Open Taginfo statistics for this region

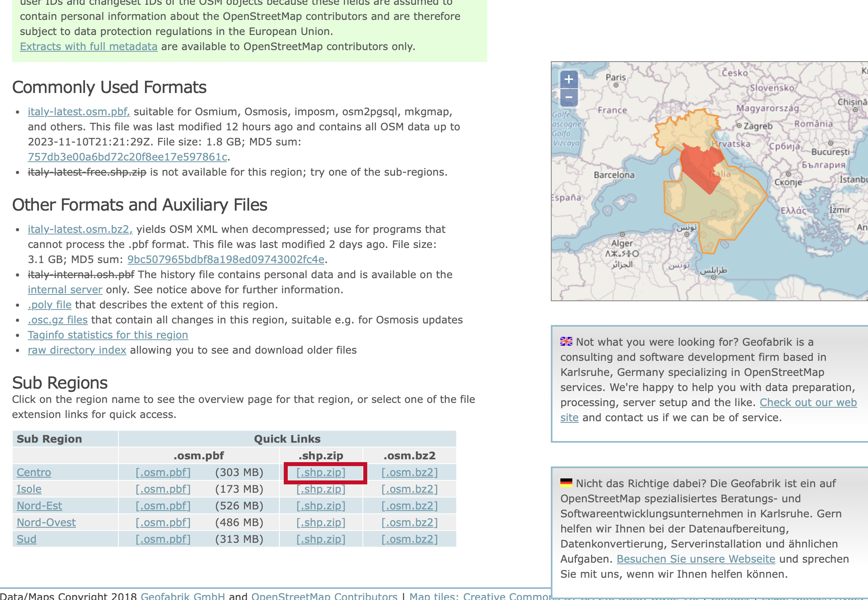click(108, 335)
